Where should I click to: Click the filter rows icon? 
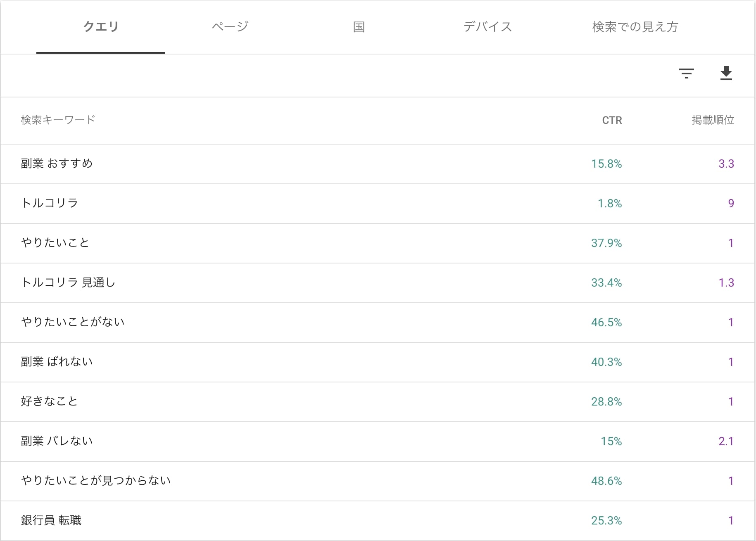686,74
